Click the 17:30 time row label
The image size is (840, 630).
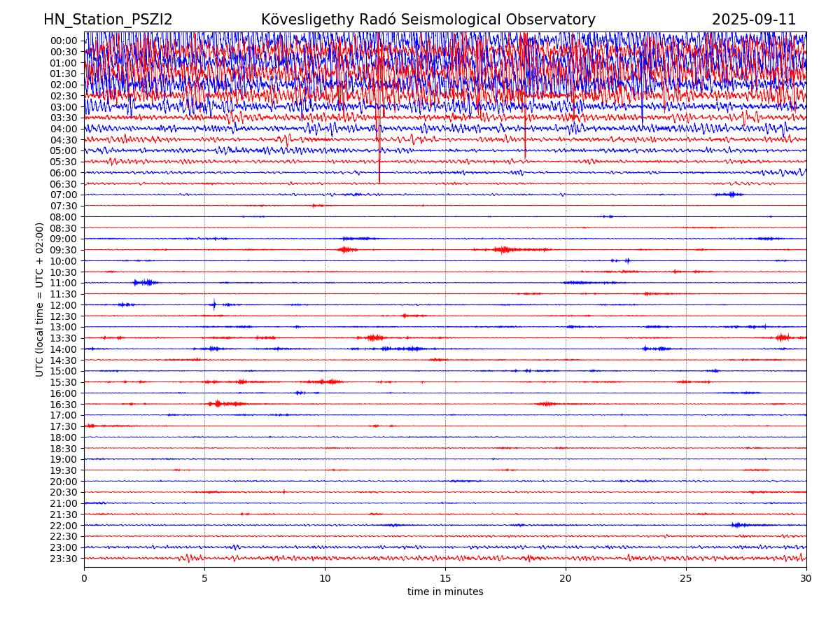click(64, 426)
